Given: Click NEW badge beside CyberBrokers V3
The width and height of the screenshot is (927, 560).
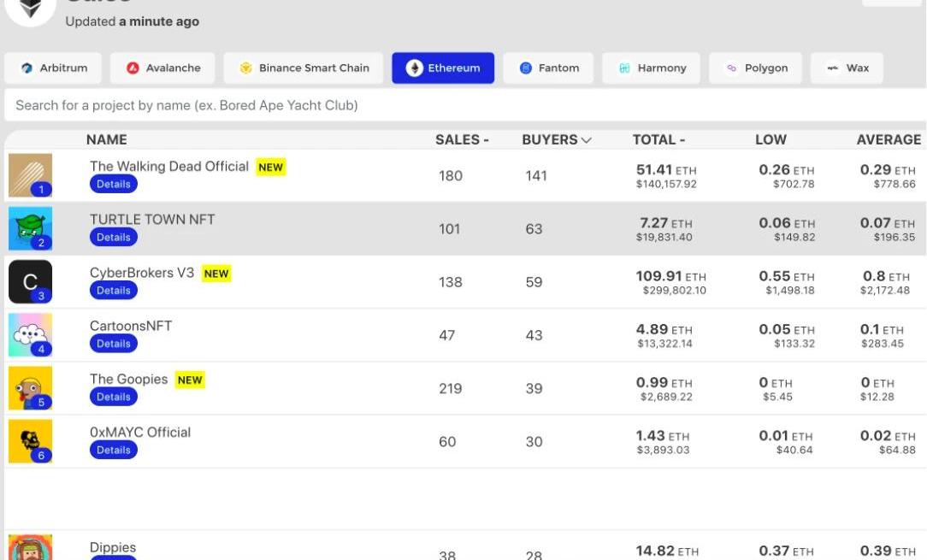Looking at the screenshot, I should point(216,274).
